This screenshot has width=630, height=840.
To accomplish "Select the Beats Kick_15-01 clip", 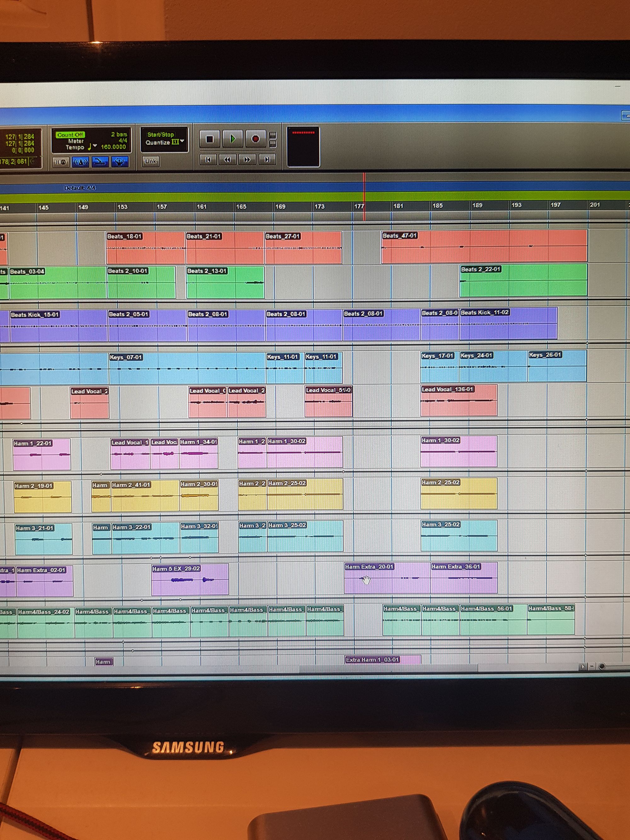I will [59, 326].
